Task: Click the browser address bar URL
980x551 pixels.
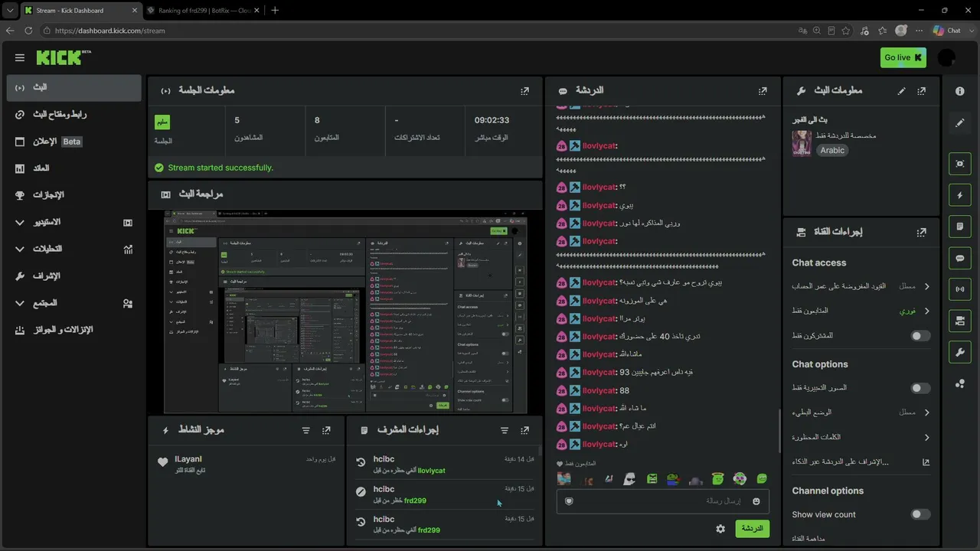Action: [x=110, y=31]
